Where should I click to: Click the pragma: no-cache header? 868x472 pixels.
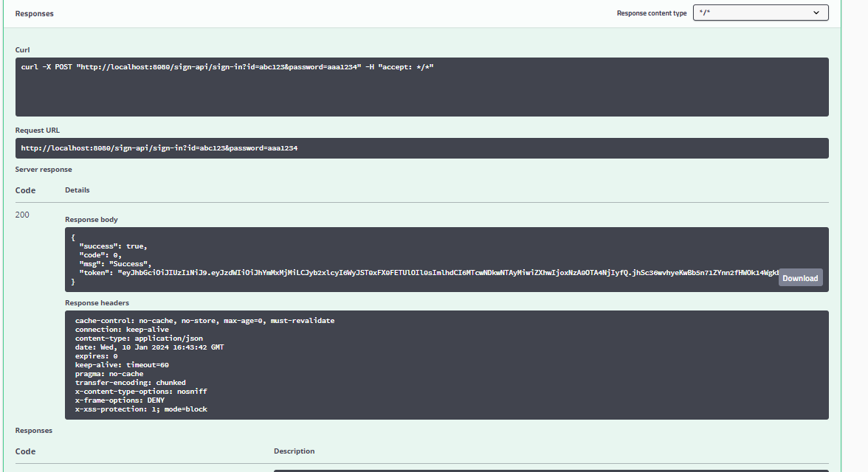click(109, 374)
